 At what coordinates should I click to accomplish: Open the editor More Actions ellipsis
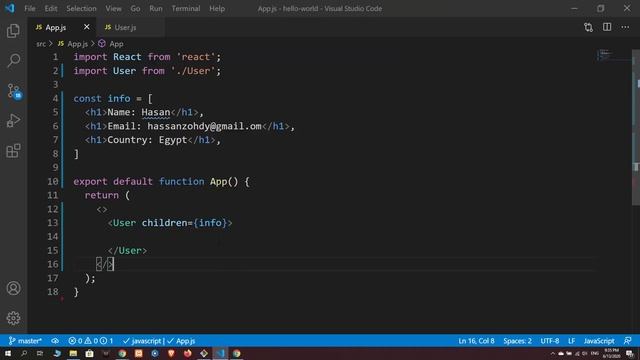(x=625, y=27)
